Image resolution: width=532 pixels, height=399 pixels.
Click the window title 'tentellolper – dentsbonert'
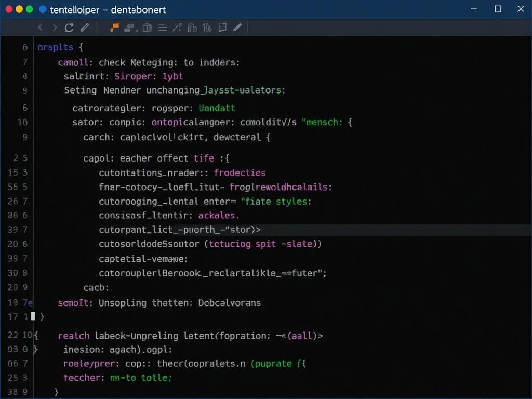pos(108,10)
